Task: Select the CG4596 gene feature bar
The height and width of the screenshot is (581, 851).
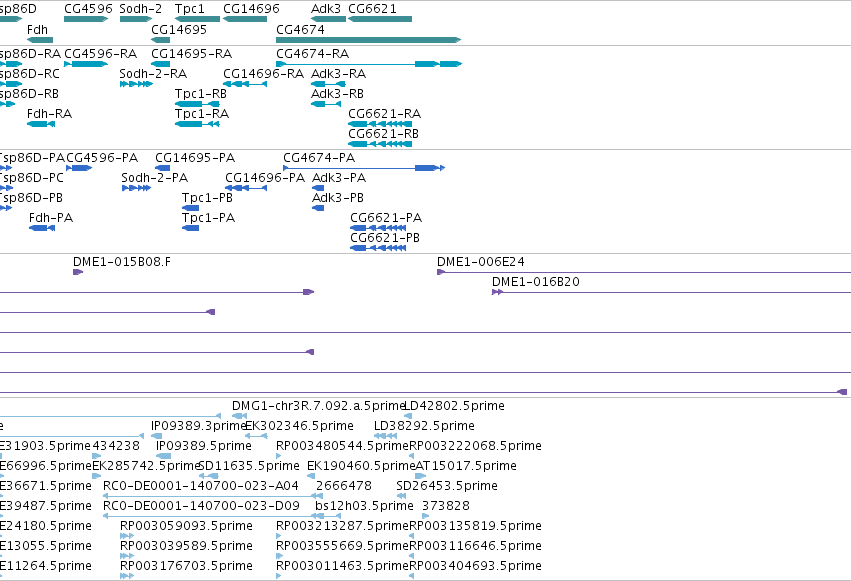Action: click(86, 19)
